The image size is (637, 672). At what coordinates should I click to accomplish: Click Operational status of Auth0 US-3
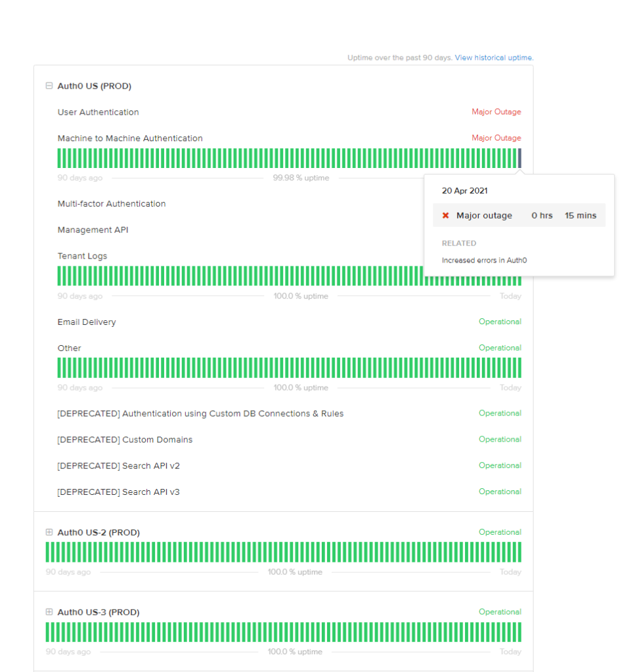(500, 612)
